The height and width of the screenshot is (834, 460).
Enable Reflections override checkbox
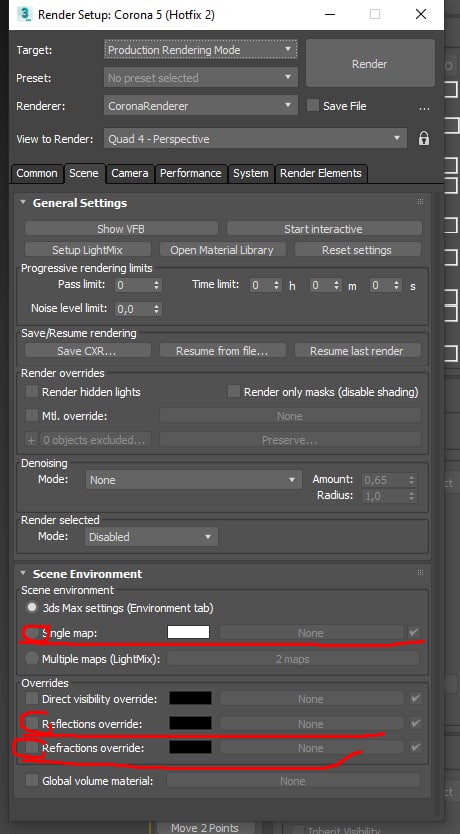(x=32, y=723)
